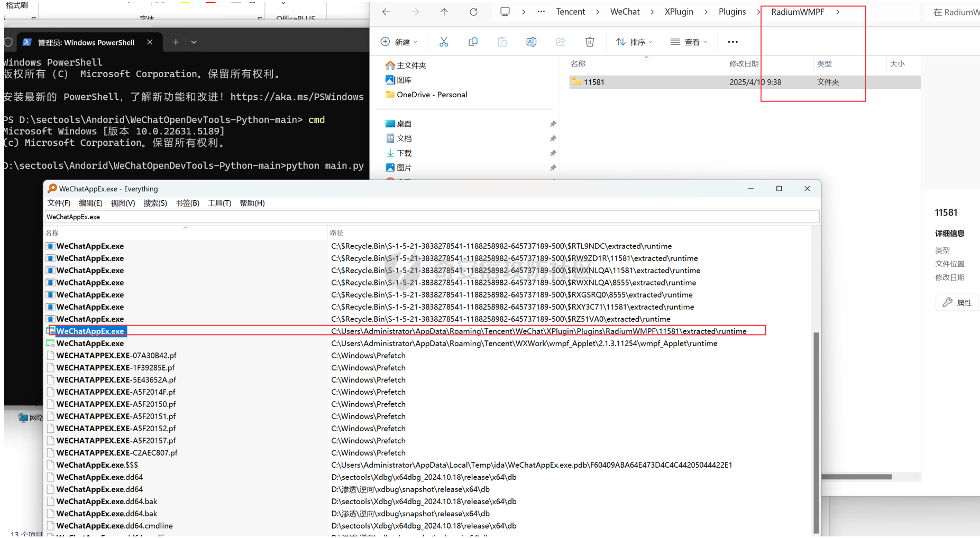Select 桌面 in Explorer quick access
Image resolution: width=980 pixels, height=538 pixels.
[398, 124]
